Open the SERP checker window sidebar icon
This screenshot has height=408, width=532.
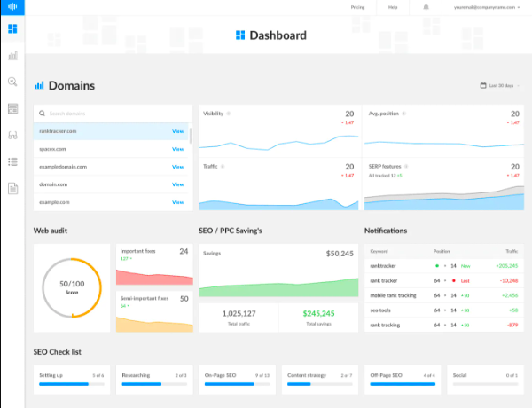12,108
